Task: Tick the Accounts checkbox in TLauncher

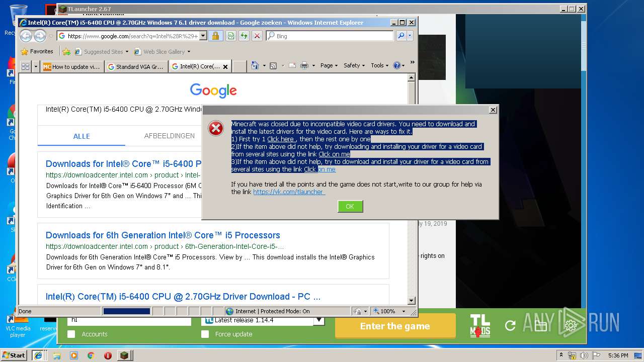Action: click(x=71, y=334)
